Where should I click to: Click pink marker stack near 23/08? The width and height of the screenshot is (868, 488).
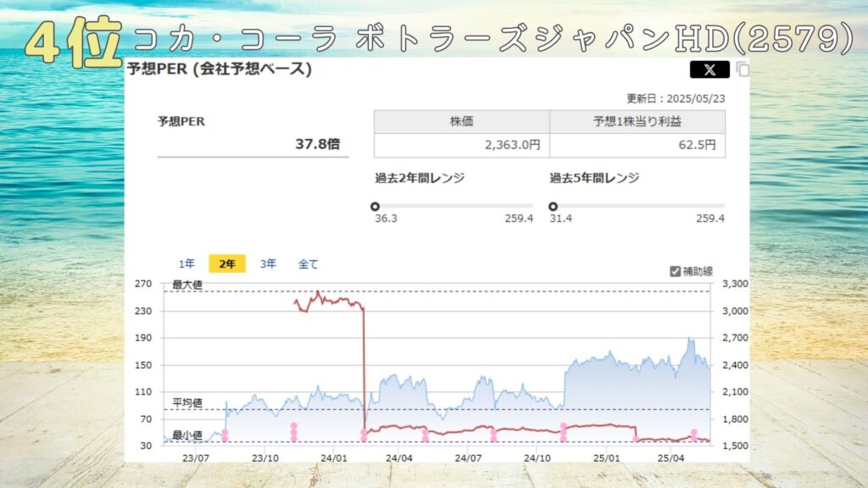pyautogui.click(x=225, y=435)
